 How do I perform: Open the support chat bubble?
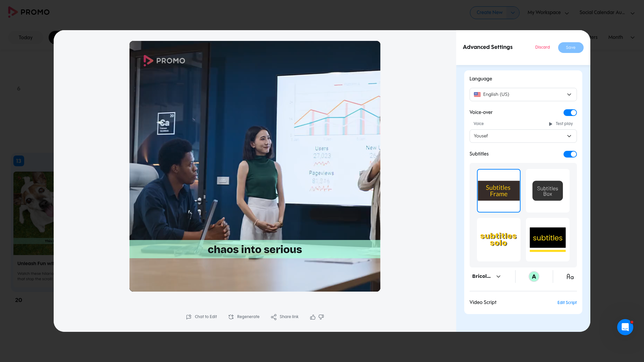coord(625,327)
